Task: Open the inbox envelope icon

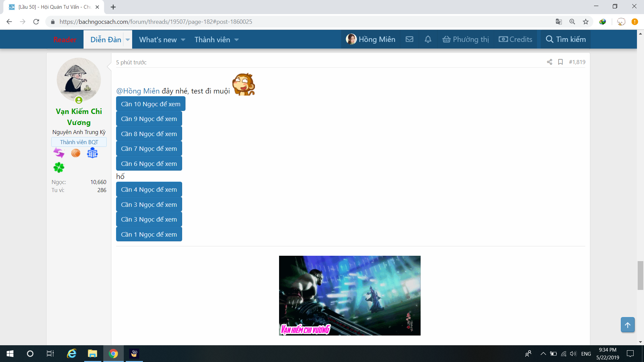Action: pyautogui.click(x=409, y=39)
